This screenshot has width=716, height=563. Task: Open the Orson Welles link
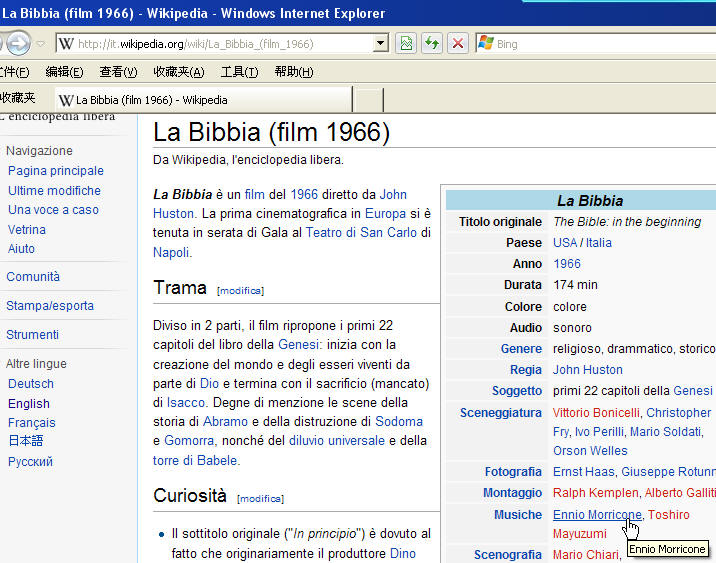point(590,451)
